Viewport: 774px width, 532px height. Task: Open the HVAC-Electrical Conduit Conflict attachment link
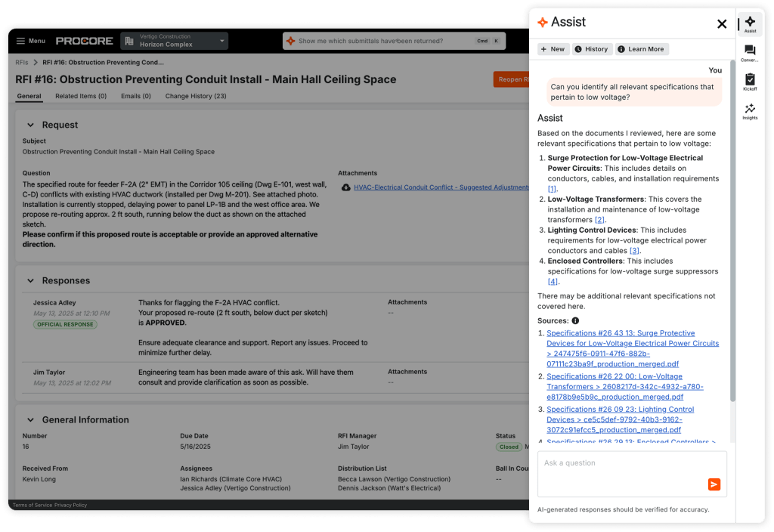[441, 187]
